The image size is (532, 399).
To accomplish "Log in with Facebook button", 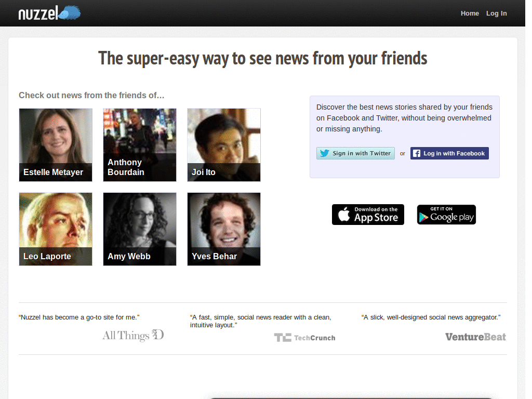I will [449, 153].
